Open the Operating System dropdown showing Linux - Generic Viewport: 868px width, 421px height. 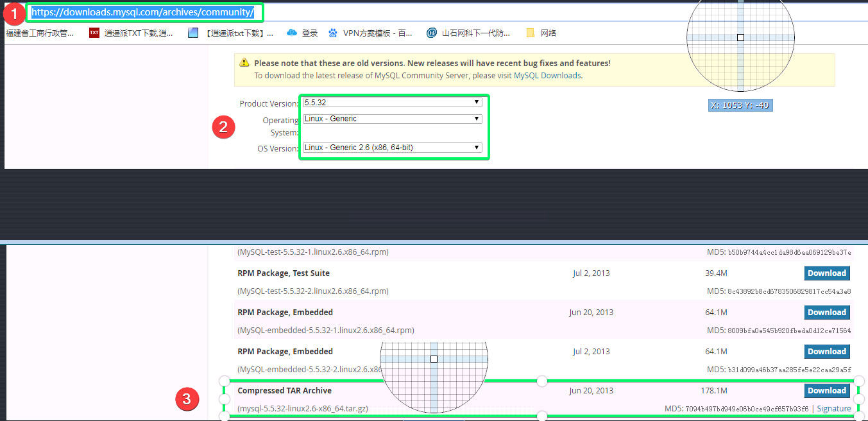[x=392, y=119]
